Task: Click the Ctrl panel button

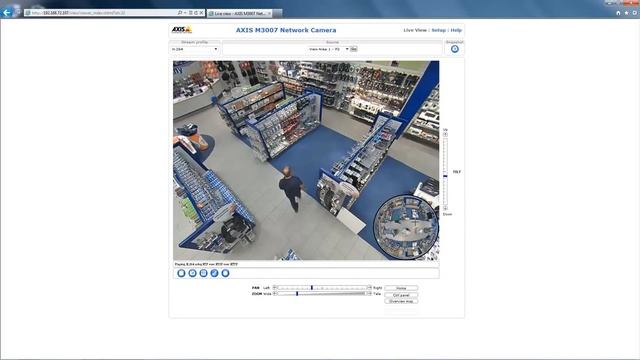Action: tap(401, 295)
